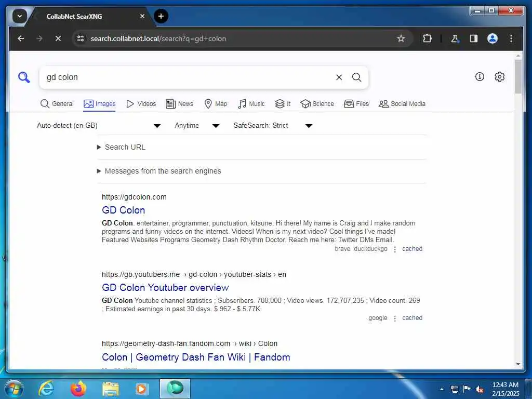Close the CollabNet SearXNG tab
The image size is (532, 399).
click(142, 16)
